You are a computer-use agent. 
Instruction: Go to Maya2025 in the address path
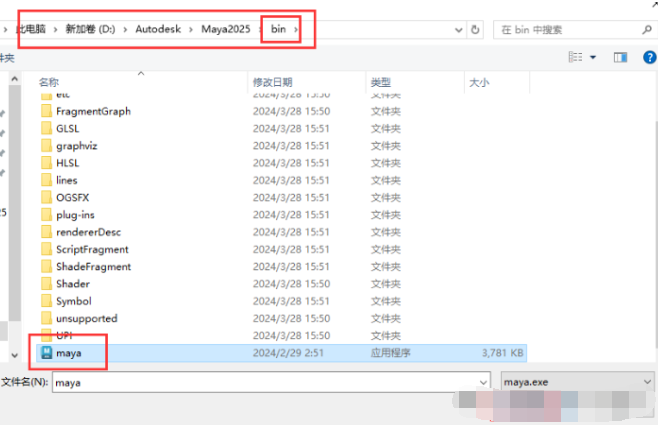[x=226, y=29]
